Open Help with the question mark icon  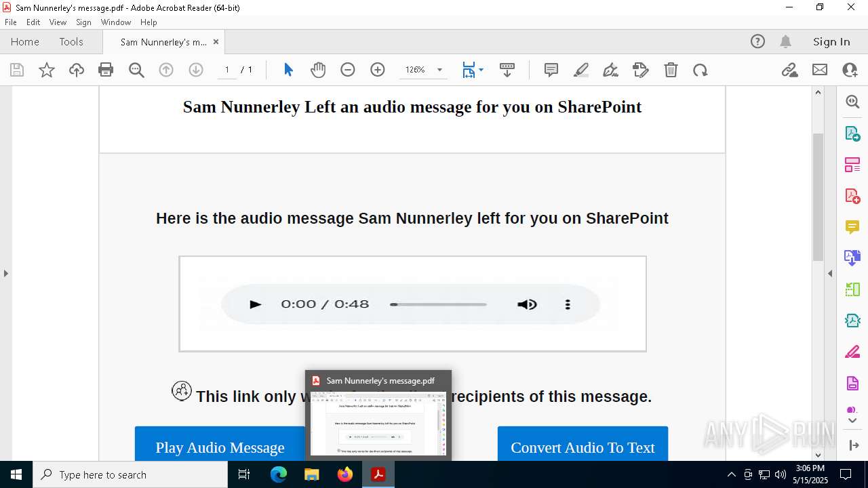pos(758,42)
